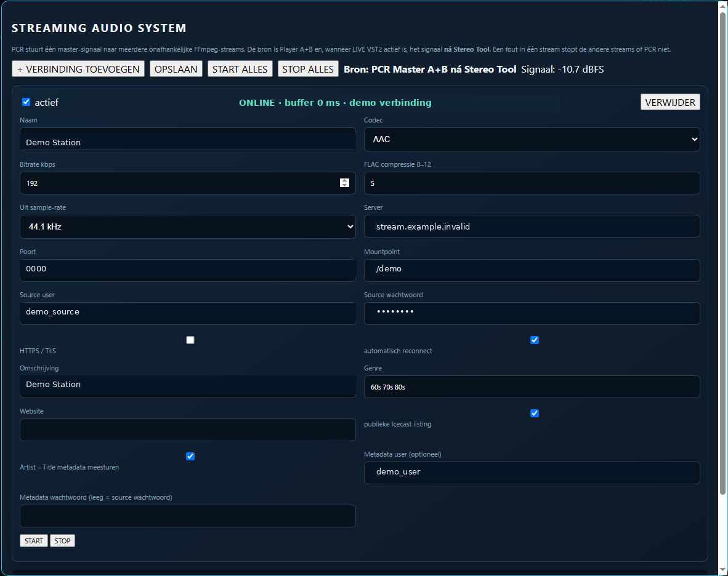Click the scrollbar down arrow

(722, 570)
